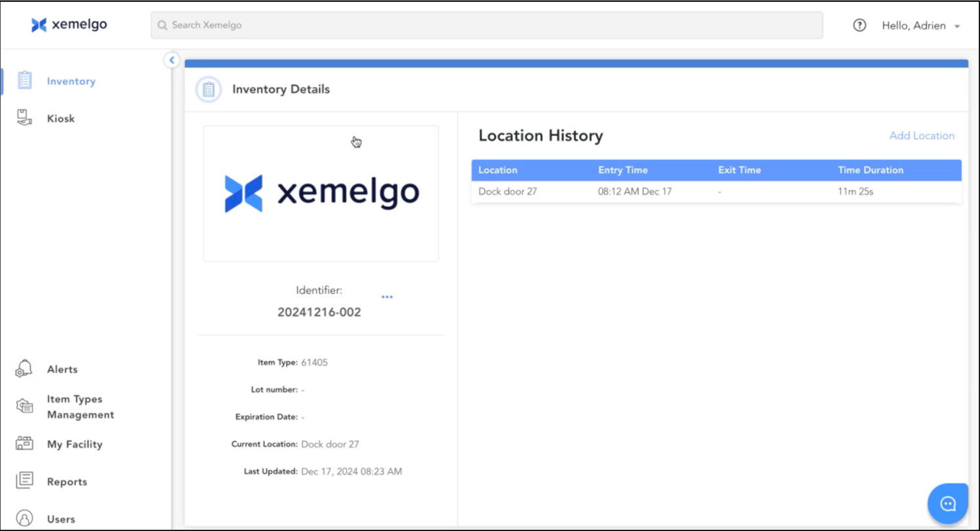Open the three-dot menu beside Identifier
This screenshot has width=980, height=531.
[x=387, y=297]
